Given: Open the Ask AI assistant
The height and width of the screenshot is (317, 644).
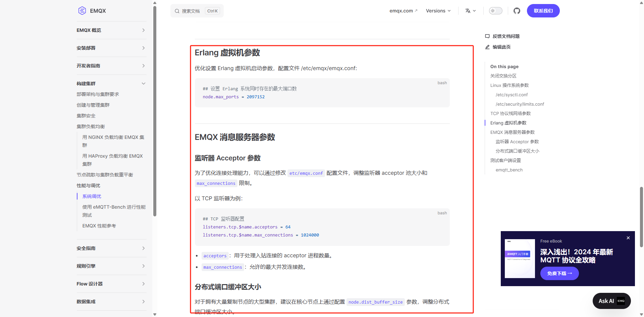Looking at the screenshot, I should [611, 301].
